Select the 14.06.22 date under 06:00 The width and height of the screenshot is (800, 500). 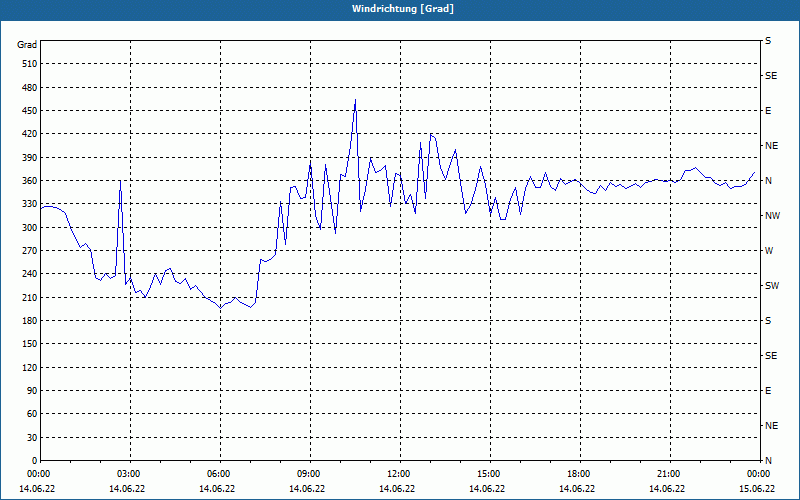(217, 489)
